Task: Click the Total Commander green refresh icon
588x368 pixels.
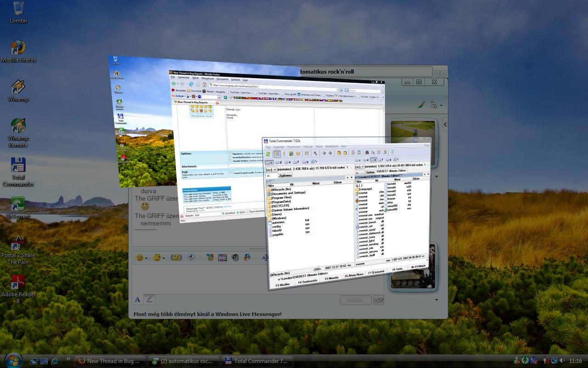Action: coord(268,154)
